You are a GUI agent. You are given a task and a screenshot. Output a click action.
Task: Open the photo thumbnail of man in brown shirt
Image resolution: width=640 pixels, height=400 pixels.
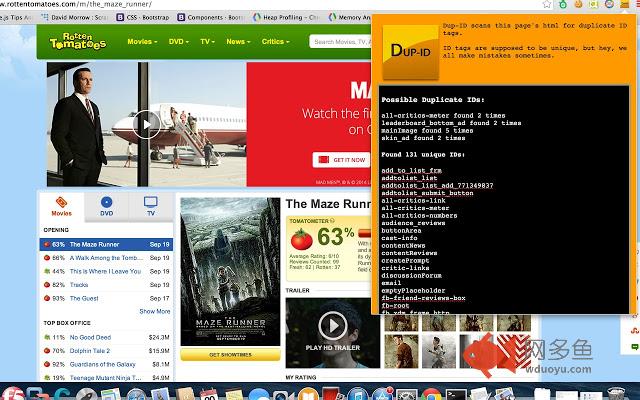(x=401, y=351)
